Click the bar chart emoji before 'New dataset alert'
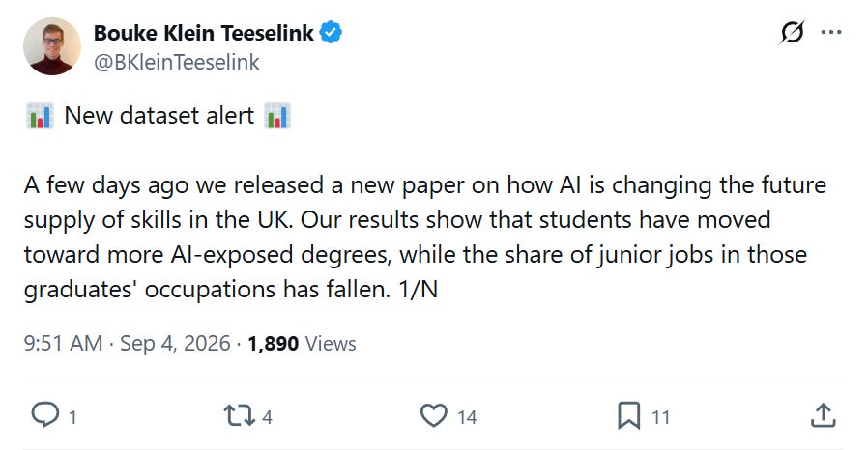The height and width of the screenshot is (450, 868). [x=40, y=116]
